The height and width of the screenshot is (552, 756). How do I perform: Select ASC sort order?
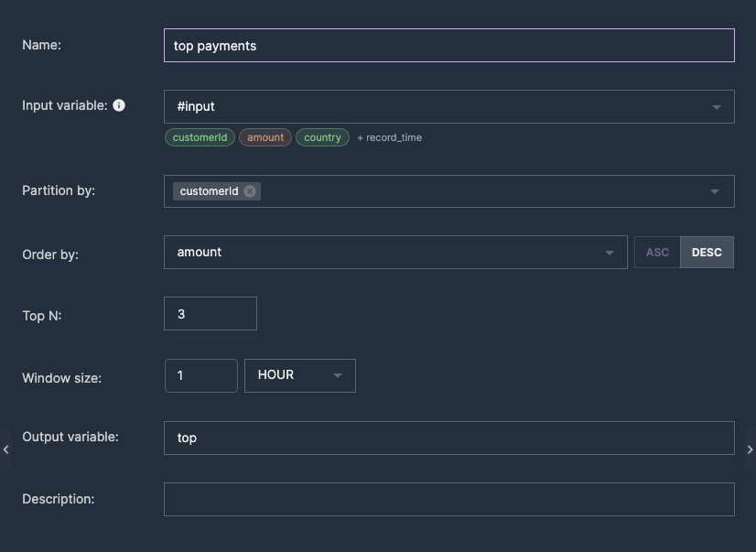click(x=657, y=252)
